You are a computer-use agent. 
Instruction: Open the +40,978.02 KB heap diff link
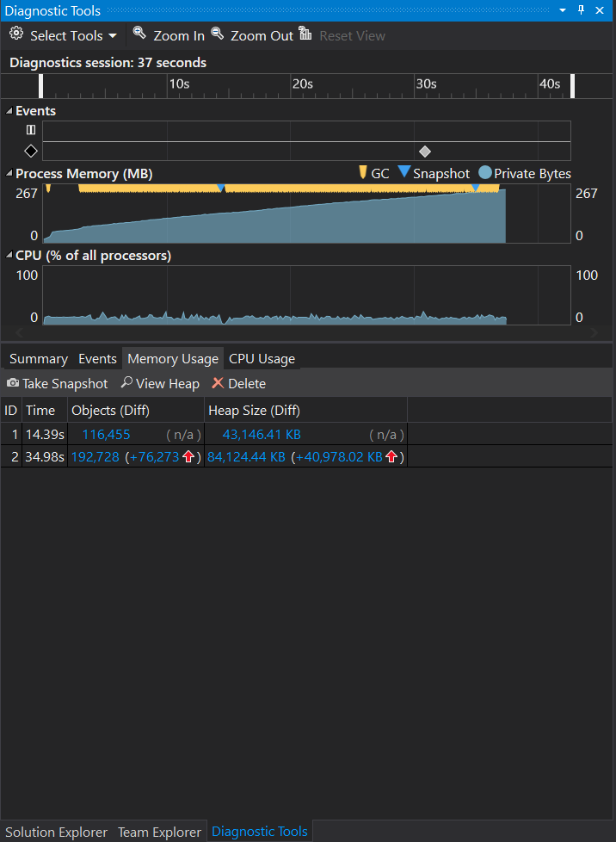tap(339, 457)
